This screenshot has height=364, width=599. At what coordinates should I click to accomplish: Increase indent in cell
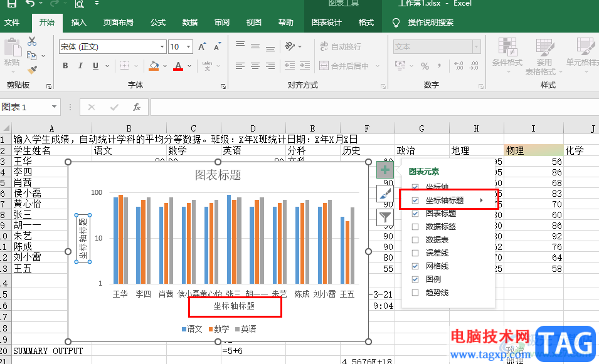(305, 66)
